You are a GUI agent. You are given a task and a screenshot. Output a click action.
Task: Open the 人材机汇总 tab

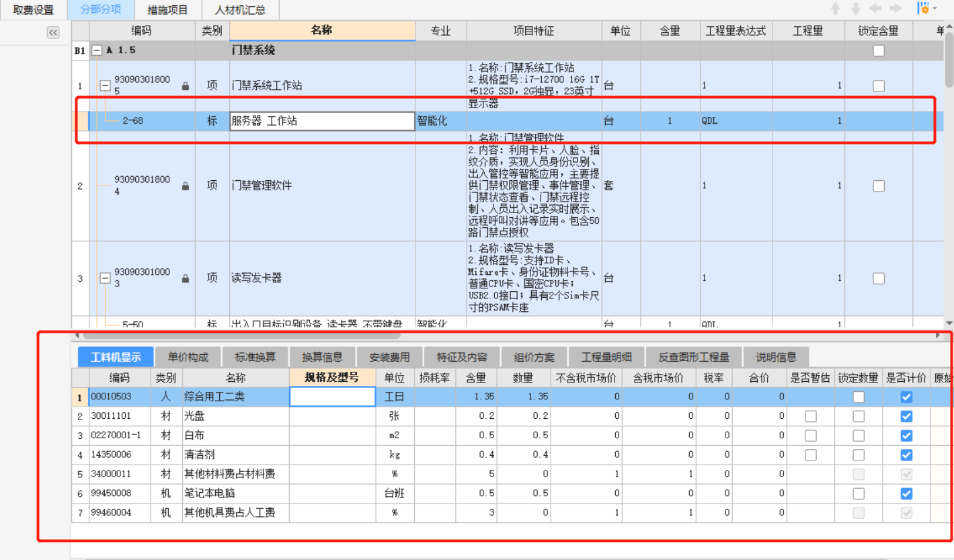[240, 10]
